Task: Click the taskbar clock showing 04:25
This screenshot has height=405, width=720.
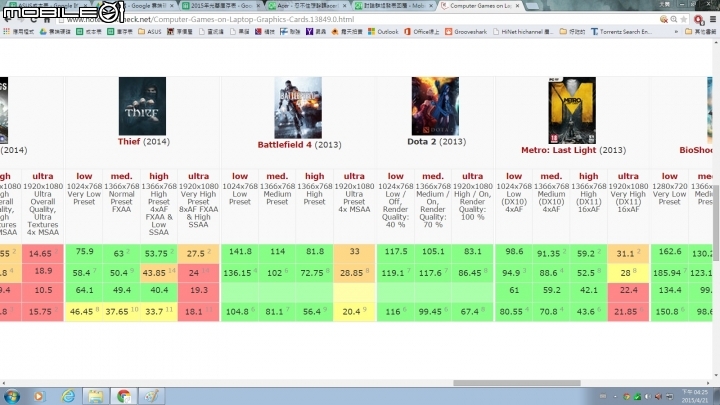Action: [x=695, y=396]
